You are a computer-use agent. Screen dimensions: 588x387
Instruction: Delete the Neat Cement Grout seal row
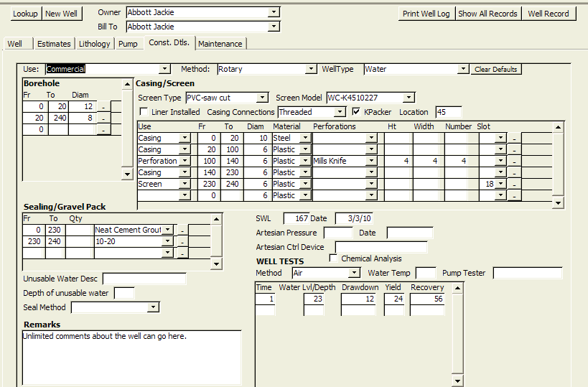(x=182, y=230)
